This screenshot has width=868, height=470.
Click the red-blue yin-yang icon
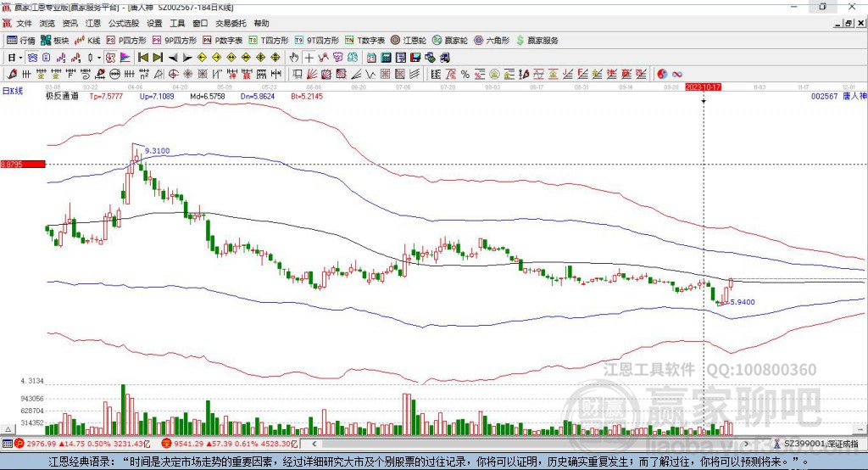coord(662,75)
